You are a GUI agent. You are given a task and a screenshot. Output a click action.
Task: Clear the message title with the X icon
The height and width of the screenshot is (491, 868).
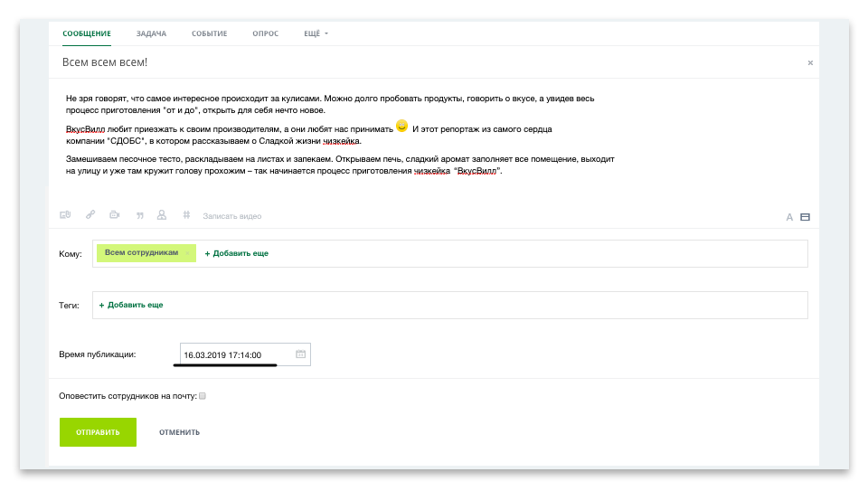810,63
